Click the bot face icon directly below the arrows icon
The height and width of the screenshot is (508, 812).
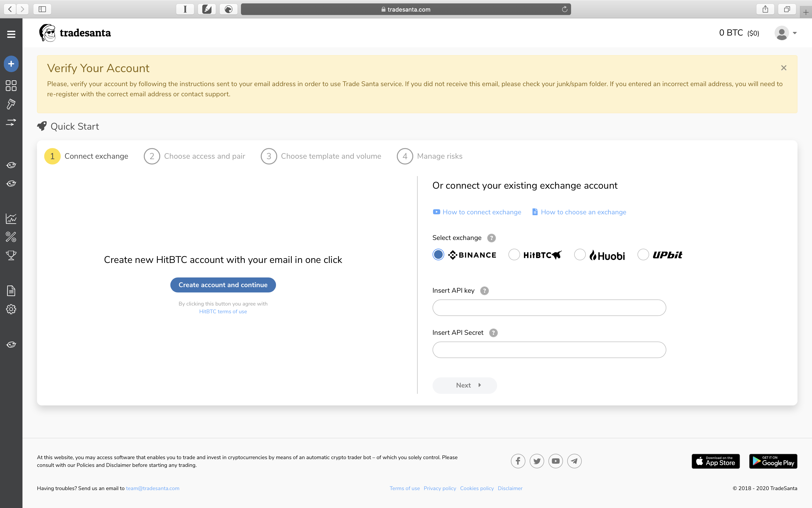[x=11, y=165]
